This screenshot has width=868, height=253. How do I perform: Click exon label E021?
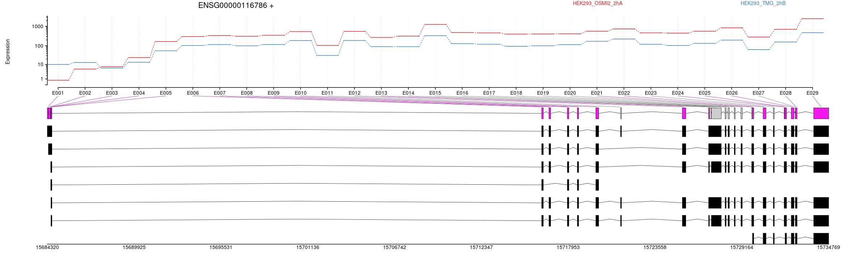tap(597, 93)
